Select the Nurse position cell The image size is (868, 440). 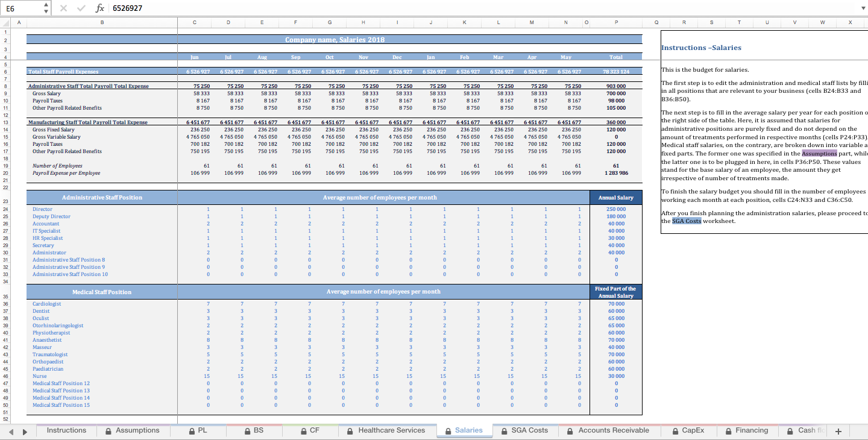[x=102, y=376]
